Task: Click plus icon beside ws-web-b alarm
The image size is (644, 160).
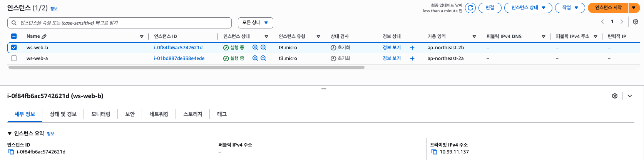Action: (x=412, y=48)
